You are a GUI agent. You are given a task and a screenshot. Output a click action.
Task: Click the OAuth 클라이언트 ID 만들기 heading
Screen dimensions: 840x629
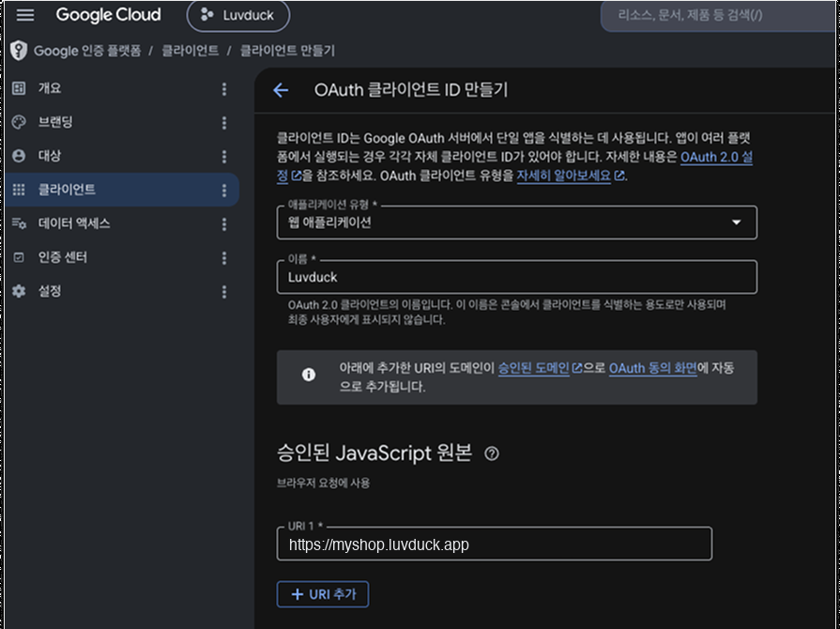pos(411,90)
